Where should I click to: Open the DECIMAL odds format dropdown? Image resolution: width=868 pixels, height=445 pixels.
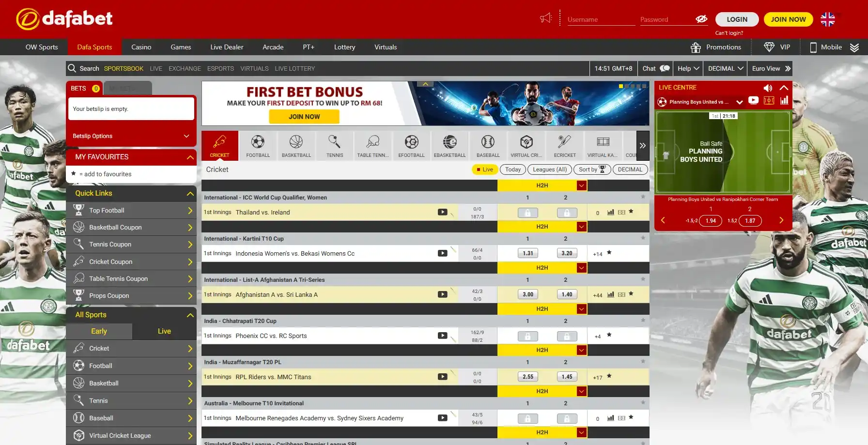[x=725, y=69]
